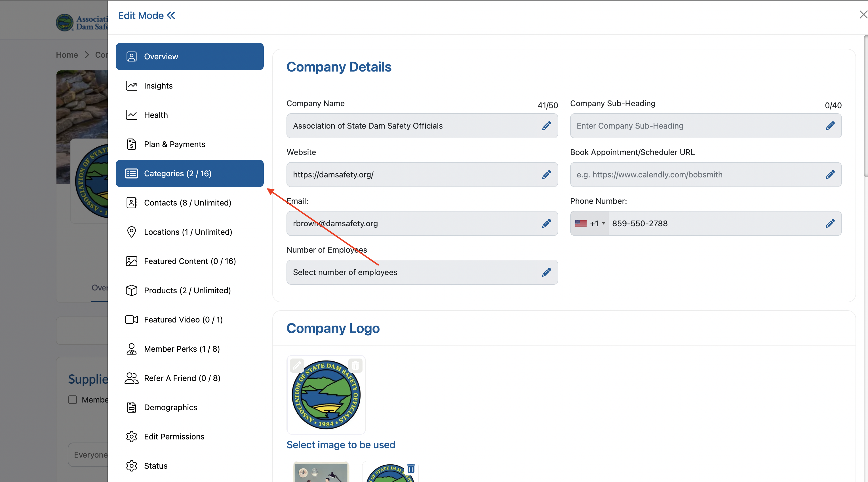Open Categories (2 / 16) section
The image size is (868, 482).
(189, 173)
